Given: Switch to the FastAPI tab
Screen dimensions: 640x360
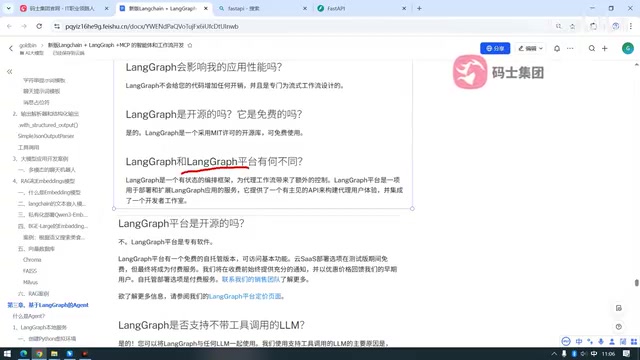Looking at the screenshot, I should click(x=359, y=8).
